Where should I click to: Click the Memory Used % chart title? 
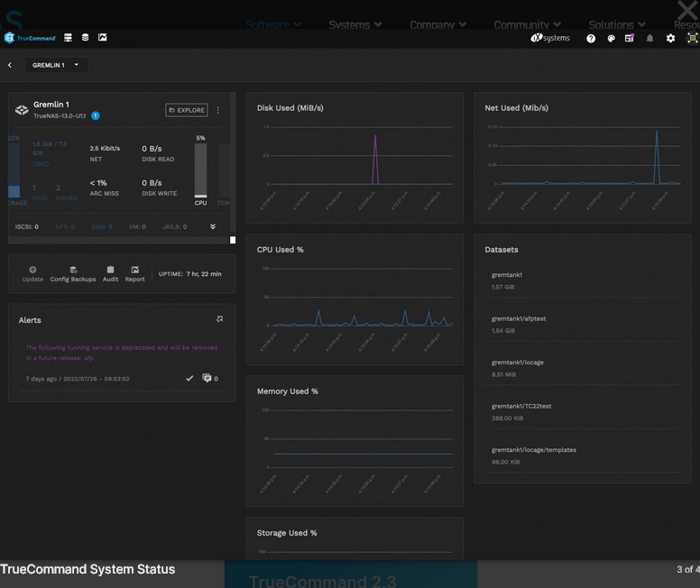click(x=288, y=391)
